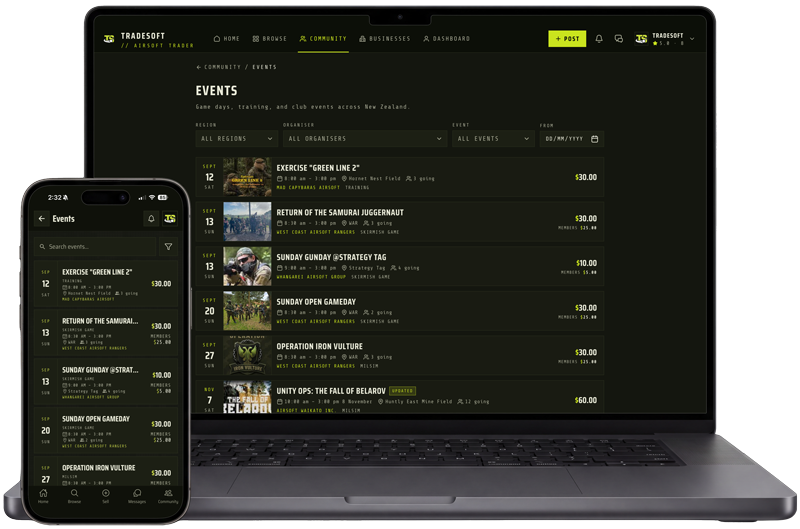Viewport: 800px width, 529px height.
Task: Open the Businesses nav item
Action: point(385,39)
